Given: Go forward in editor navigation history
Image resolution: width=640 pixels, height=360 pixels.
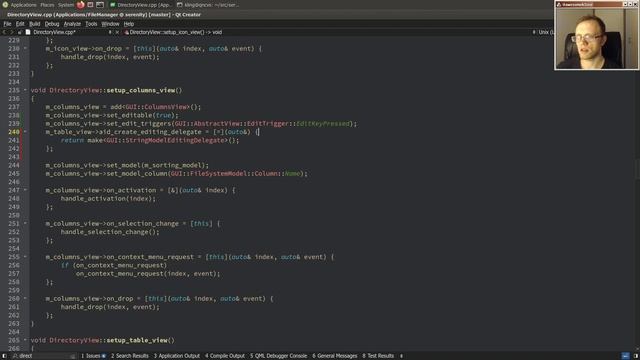Looking at the screenshot, I should point(11,32).
